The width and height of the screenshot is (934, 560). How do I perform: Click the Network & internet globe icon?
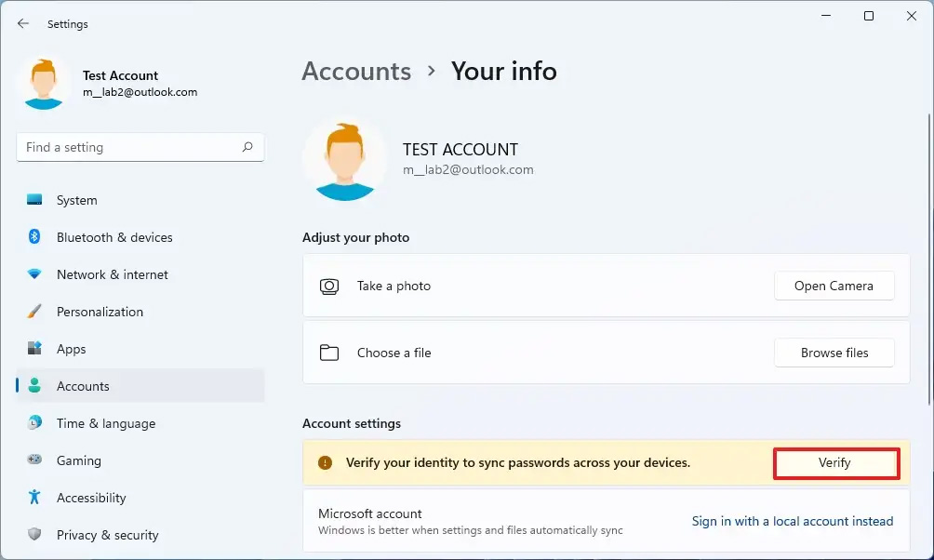[33, 274]
